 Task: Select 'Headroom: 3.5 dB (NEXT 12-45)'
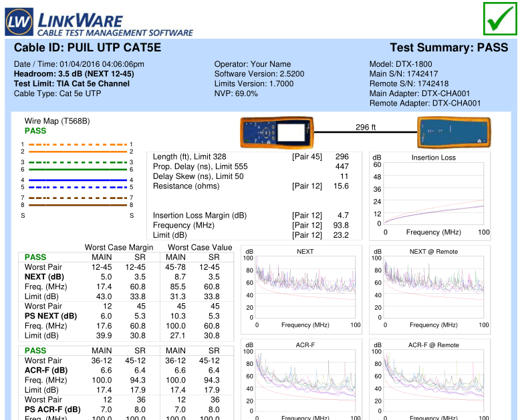coord(74,74)
